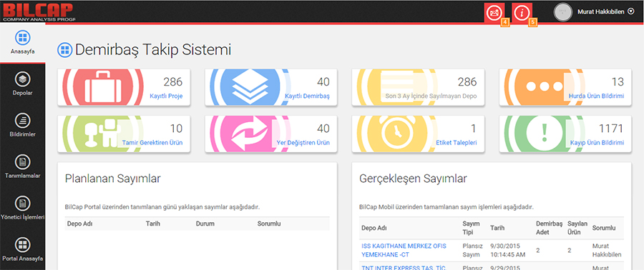Click the Planlanan Sayımlar heading
Screen dimensions: 644x270
coord(112,179)
